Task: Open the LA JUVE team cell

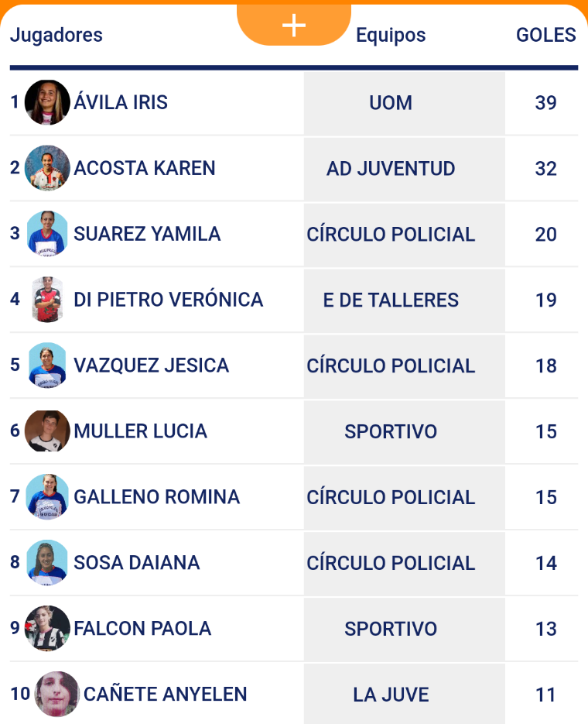Action: [x=391, y=695]
